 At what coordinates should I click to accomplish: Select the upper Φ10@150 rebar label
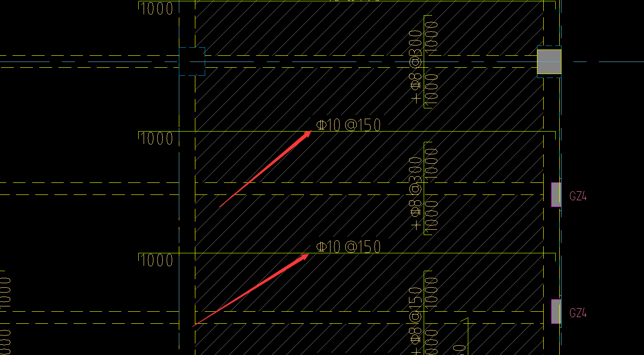click(348, 125)
